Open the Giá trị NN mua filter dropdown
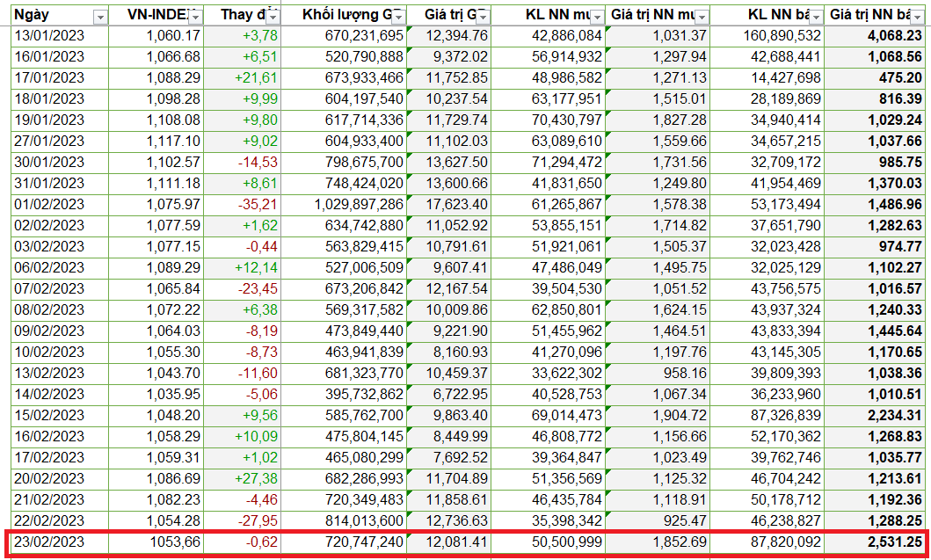Viewport: 931px width, 560px height. tap(702, 18)
